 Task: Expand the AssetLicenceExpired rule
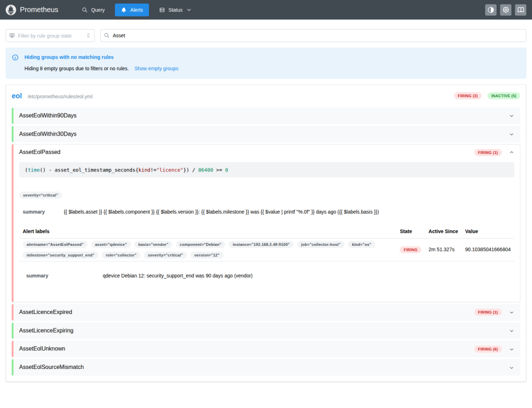(x=266, y=312)
